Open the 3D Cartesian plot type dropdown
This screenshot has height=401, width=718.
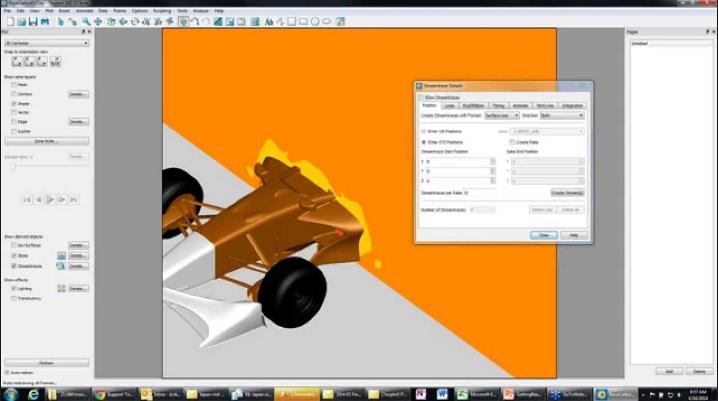pyautogui.click(x=46, y=43)
